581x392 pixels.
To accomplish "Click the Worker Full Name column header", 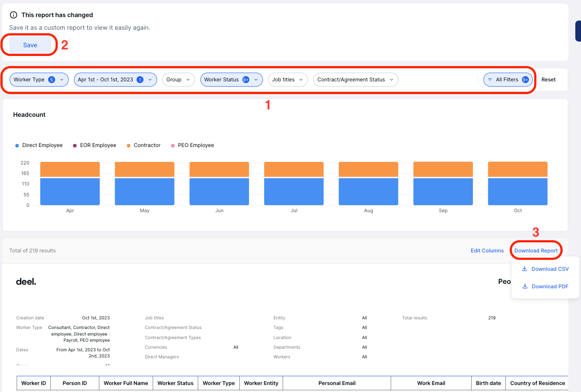I will [x=126, y=383].
